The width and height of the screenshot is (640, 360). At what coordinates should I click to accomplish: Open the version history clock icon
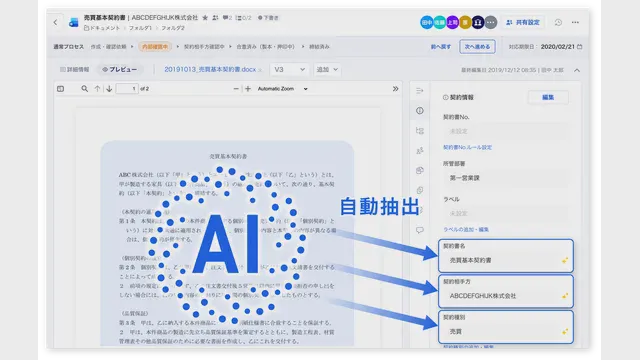[x=558, y=22]
